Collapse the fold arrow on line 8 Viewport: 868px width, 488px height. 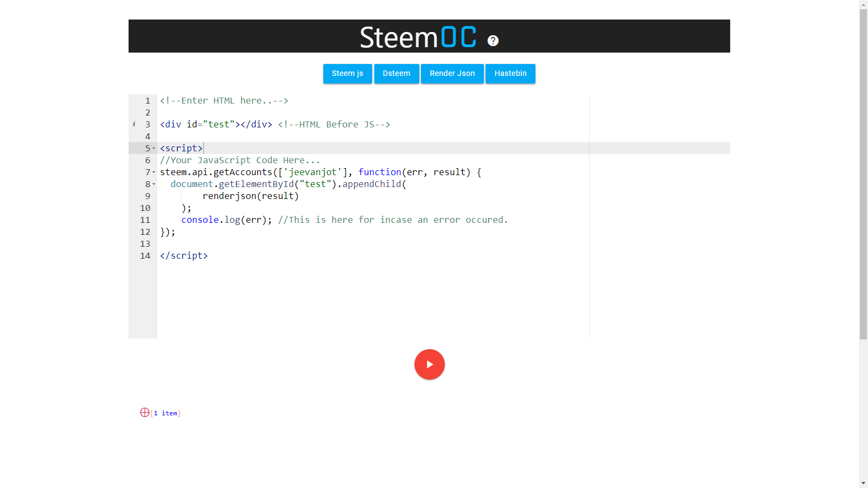pos(154,184)
